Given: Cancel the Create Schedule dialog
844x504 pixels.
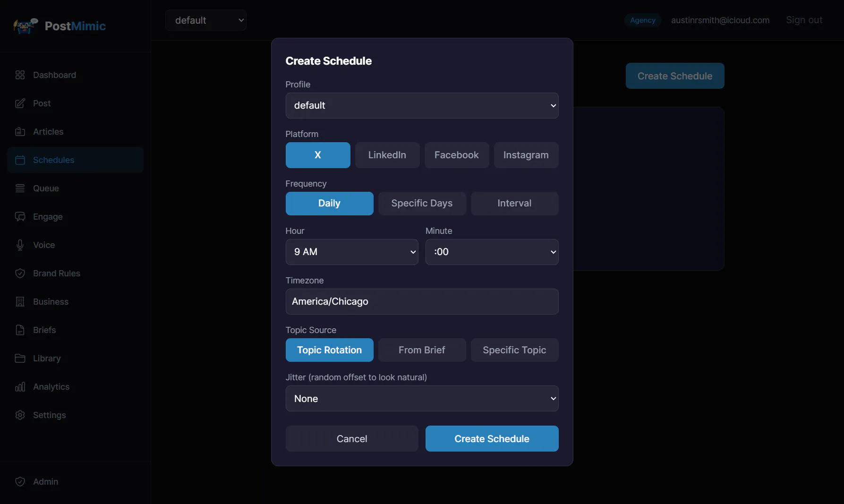Looking at the screenshot, I should (x=352, y=439).
